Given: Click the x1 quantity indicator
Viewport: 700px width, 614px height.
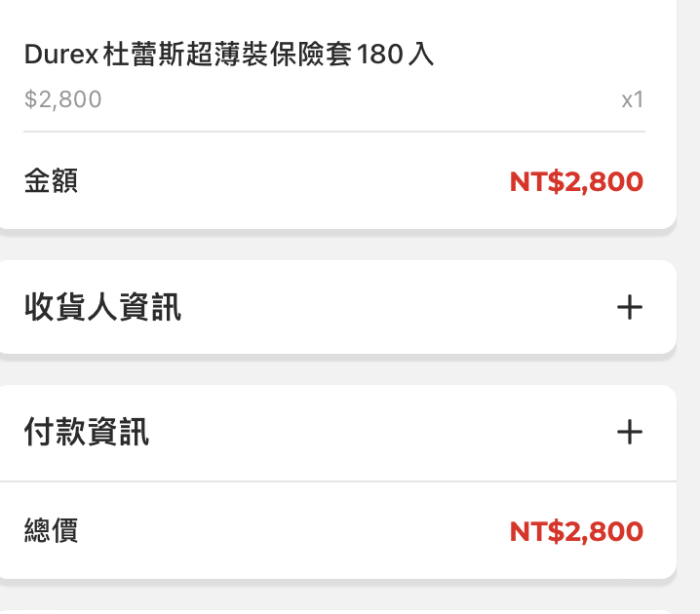Looking at the screenshot, I should click(x=632, y=99).
